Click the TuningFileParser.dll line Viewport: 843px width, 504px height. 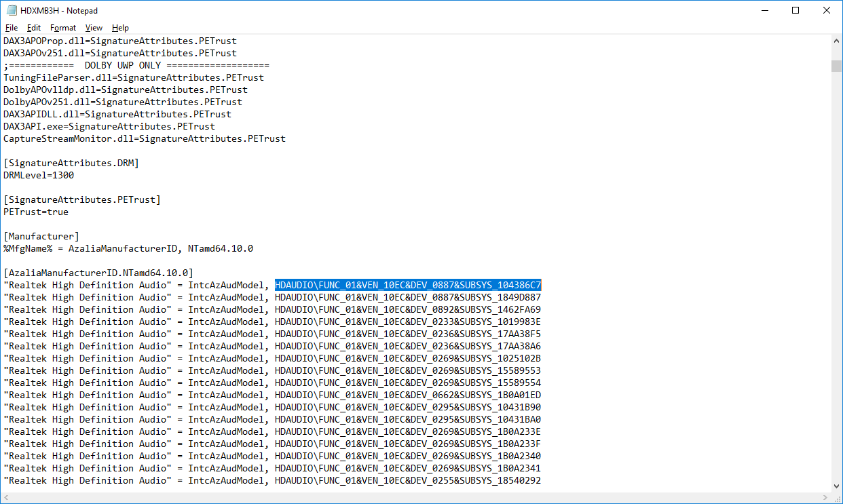point(134,77)
